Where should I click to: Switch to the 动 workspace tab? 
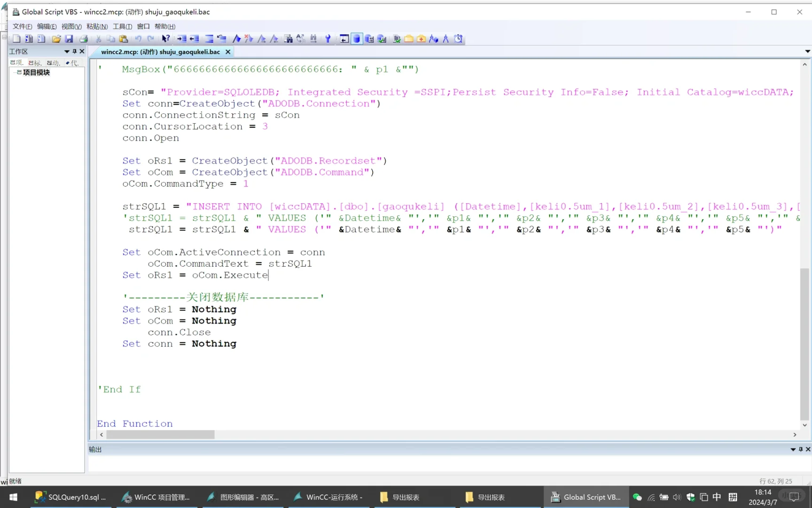(x=54, y=63)
